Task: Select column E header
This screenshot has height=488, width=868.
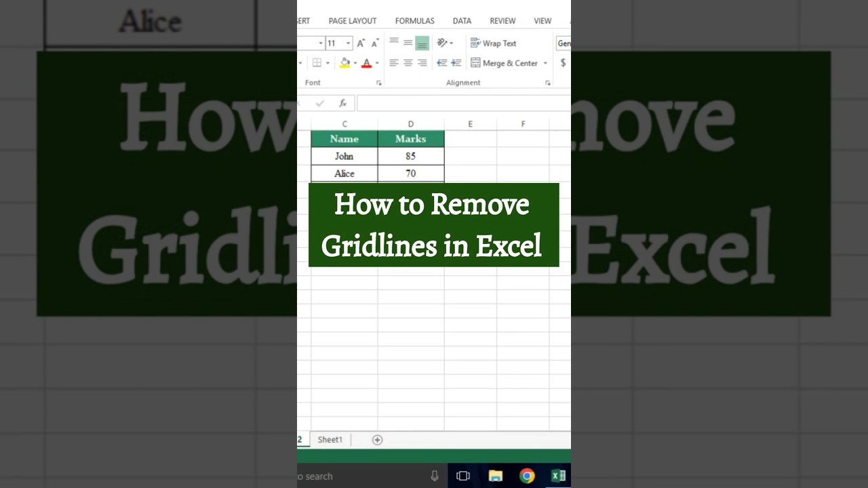Action: pos(470,124)
